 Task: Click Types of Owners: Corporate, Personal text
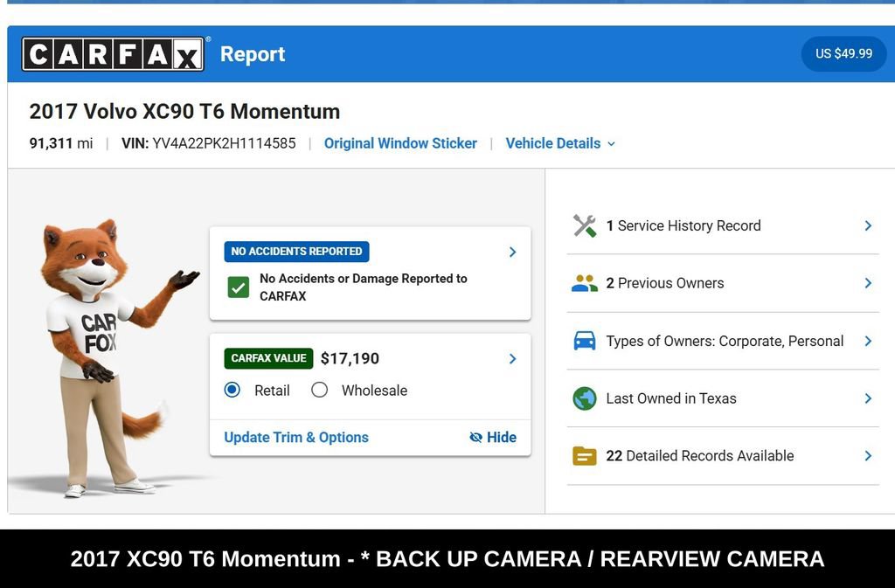[x=725, y=341]
